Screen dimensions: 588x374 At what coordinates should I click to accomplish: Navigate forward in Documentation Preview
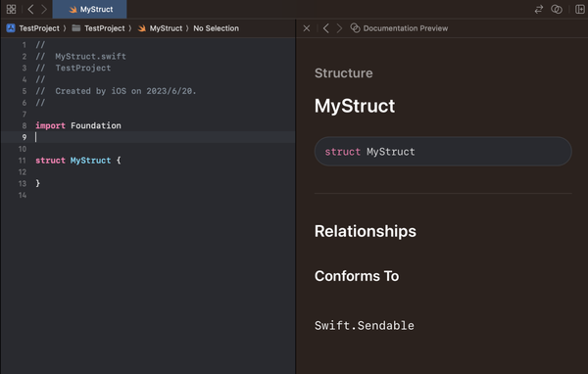[x=339, y=28]
